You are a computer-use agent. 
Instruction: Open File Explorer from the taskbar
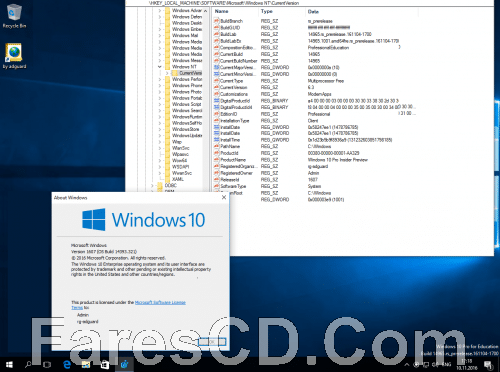(86, 365)
